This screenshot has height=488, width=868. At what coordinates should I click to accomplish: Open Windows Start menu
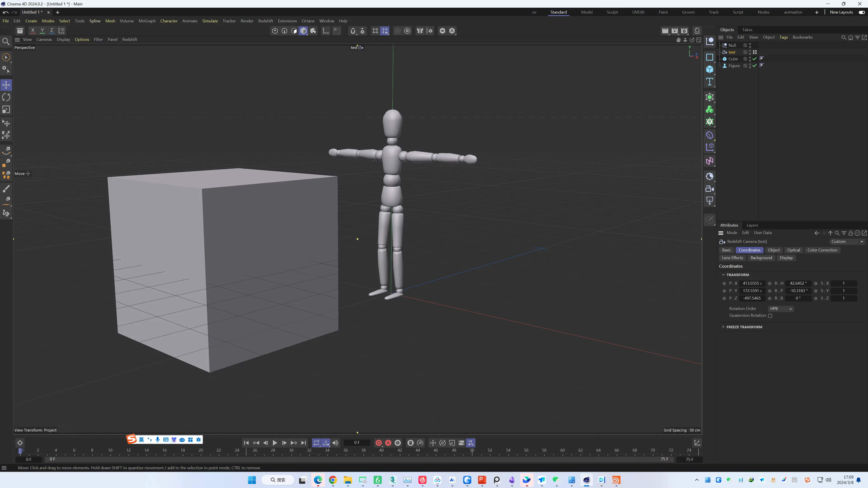[x=252, y=480]
